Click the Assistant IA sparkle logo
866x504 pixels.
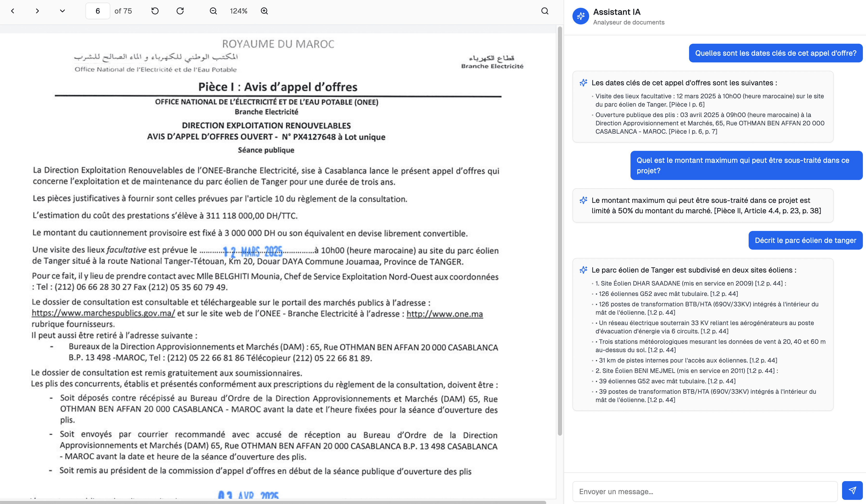click(x=581, y=16)
